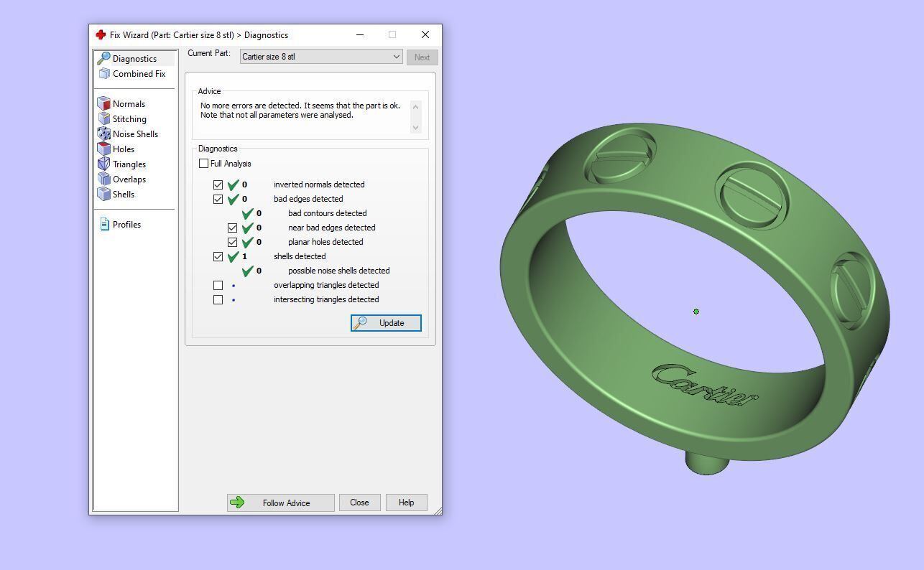Screen dimensions: 924x570
Task: Click the Follow Advice button
Action: 281,503
